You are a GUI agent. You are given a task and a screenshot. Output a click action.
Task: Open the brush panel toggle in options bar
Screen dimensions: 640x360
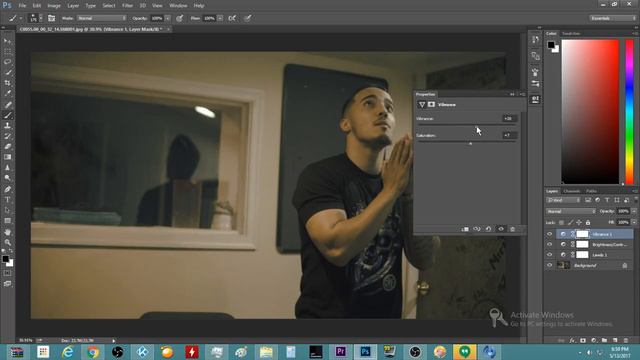pyautogui.click(x=51, y=18)
